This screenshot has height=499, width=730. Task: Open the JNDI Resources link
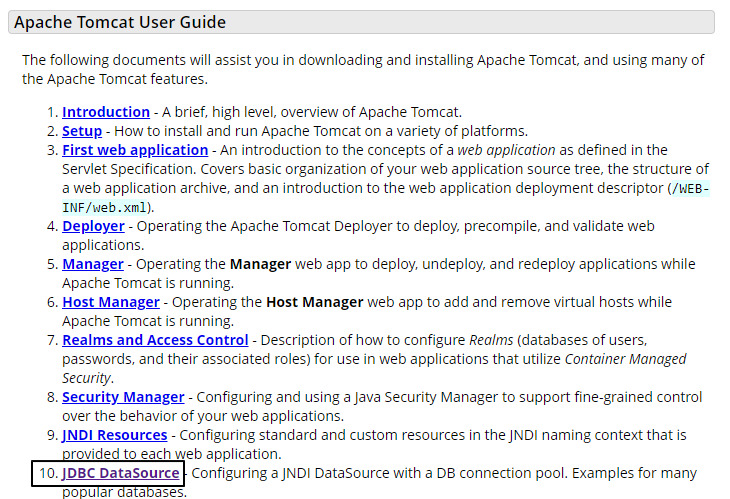[115, 435]
